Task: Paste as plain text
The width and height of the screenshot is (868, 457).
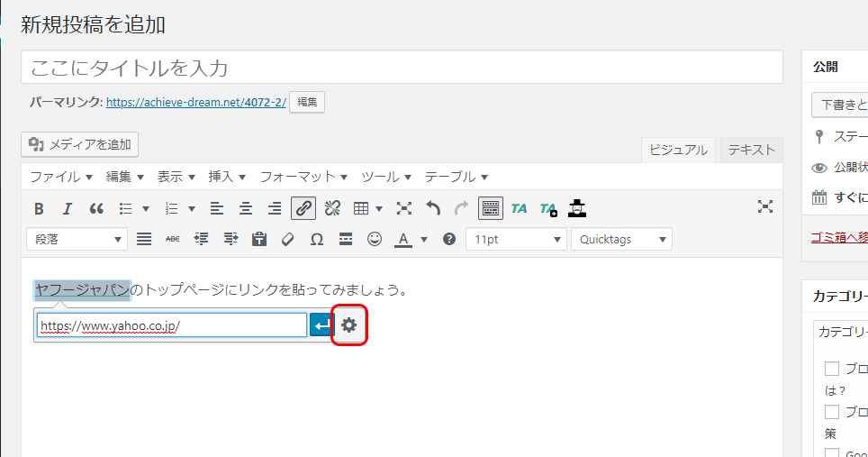Action: click(x=259, y=239)
